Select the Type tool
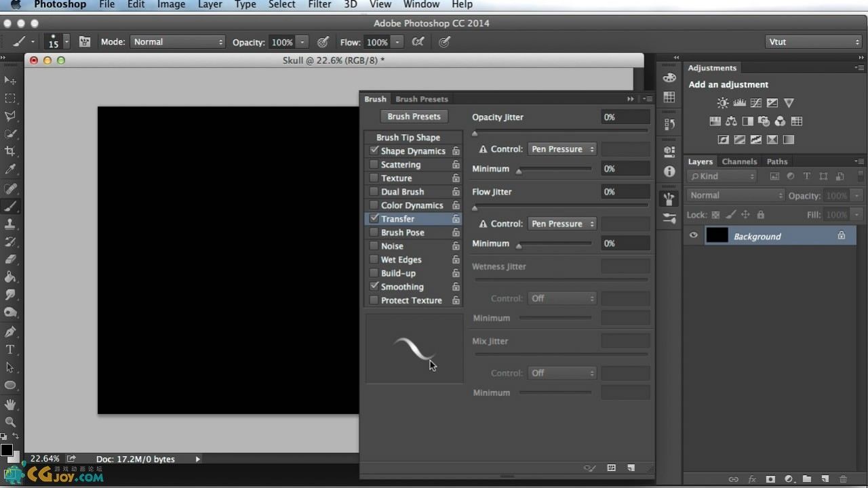This screenshot has width=868, height=488. [10, 350]
